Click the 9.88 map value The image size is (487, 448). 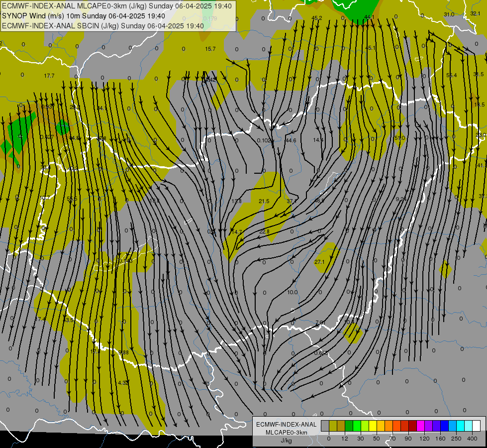(123, 352)
